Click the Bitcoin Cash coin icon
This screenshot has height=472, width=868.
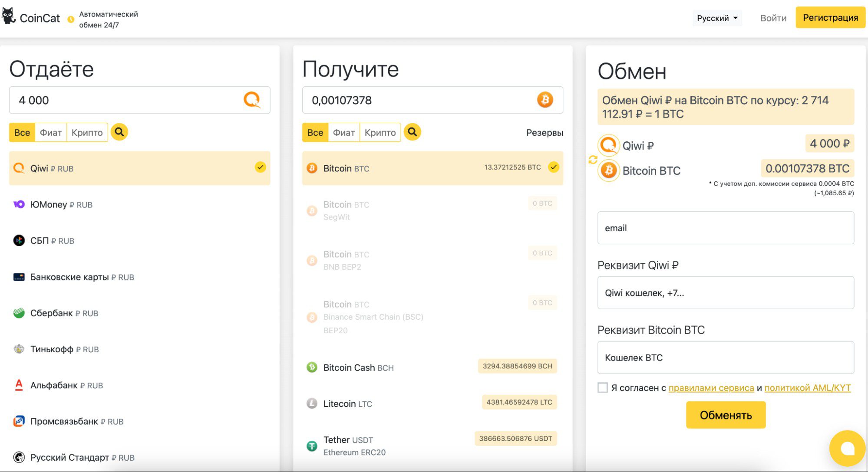[x=312, y=367]
